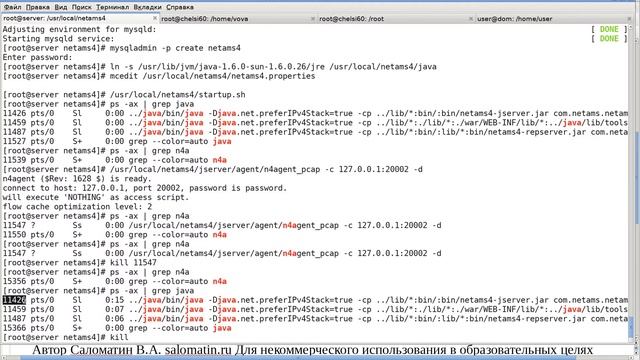Click the '15356 pts/0' grep process row

(x=114, y=282)
